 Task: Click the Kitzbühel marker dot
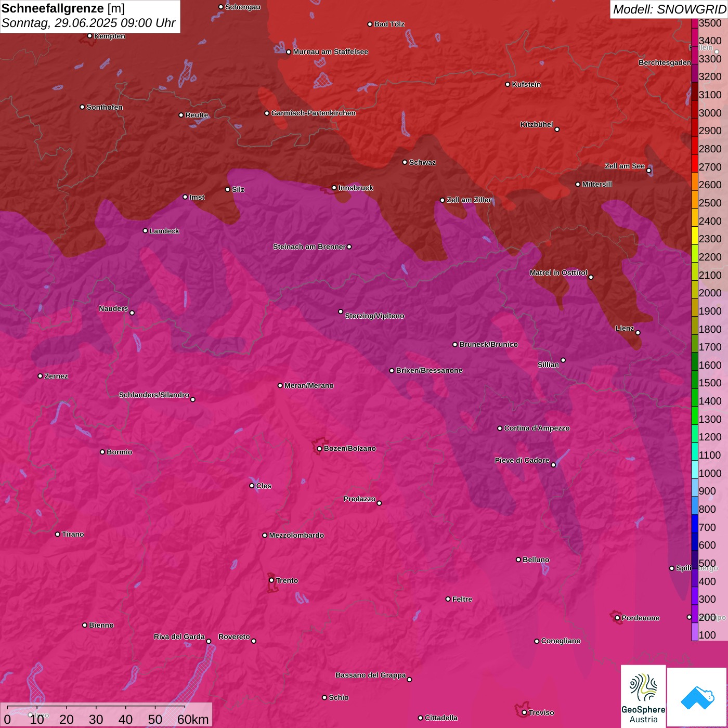557,129
